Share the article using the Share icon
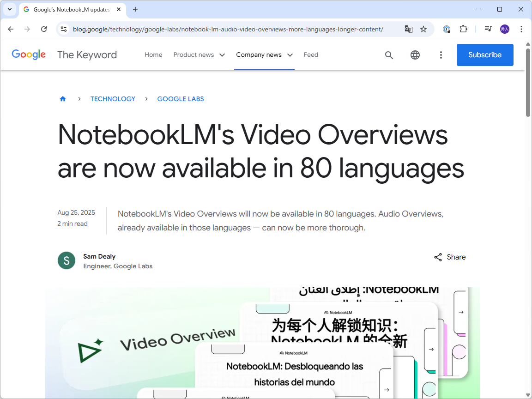Screen dimensions: 532x399 [x=438, y=257]
